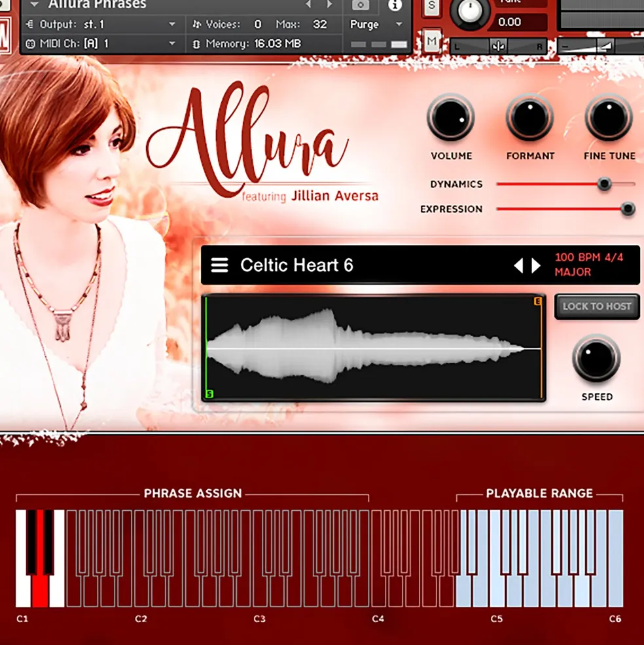This screenshot has width=644, height=645.
Task: Click next instrument arrow in header
Action: (329, 4)
